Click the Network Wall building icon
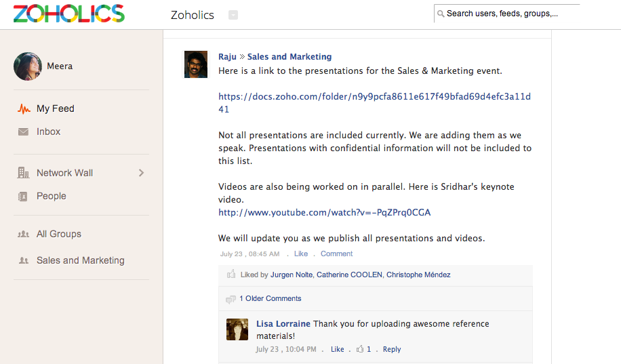Screen dimensions: 621x364 (x=24, y=173)
